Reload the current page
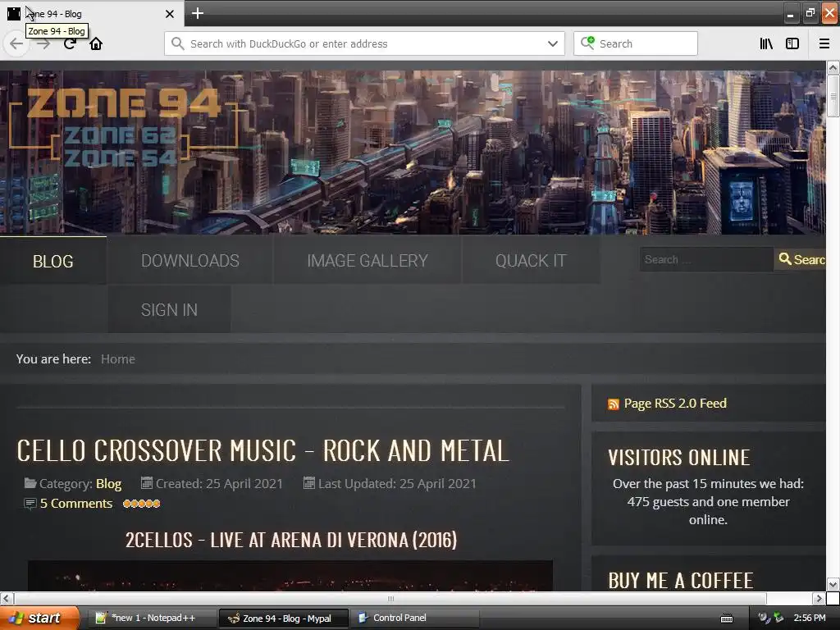 pos(70,43)
